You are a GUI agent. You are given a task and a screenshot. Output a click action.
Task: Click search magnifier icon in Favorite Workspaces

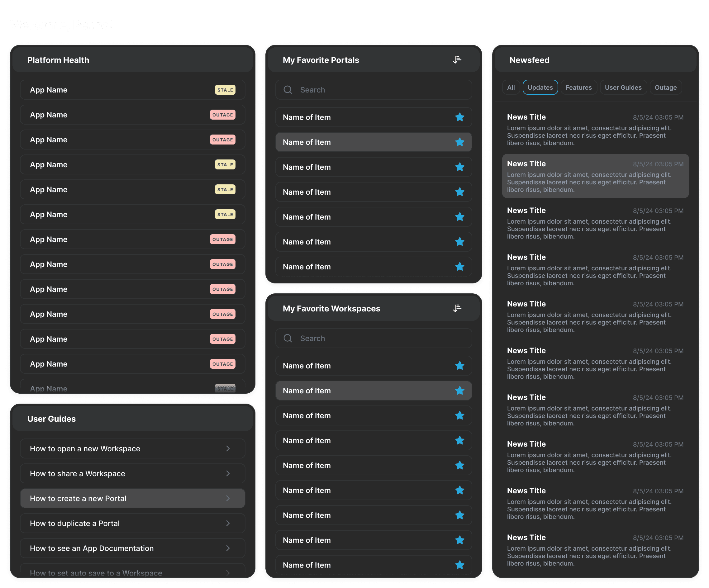point(288,338)
